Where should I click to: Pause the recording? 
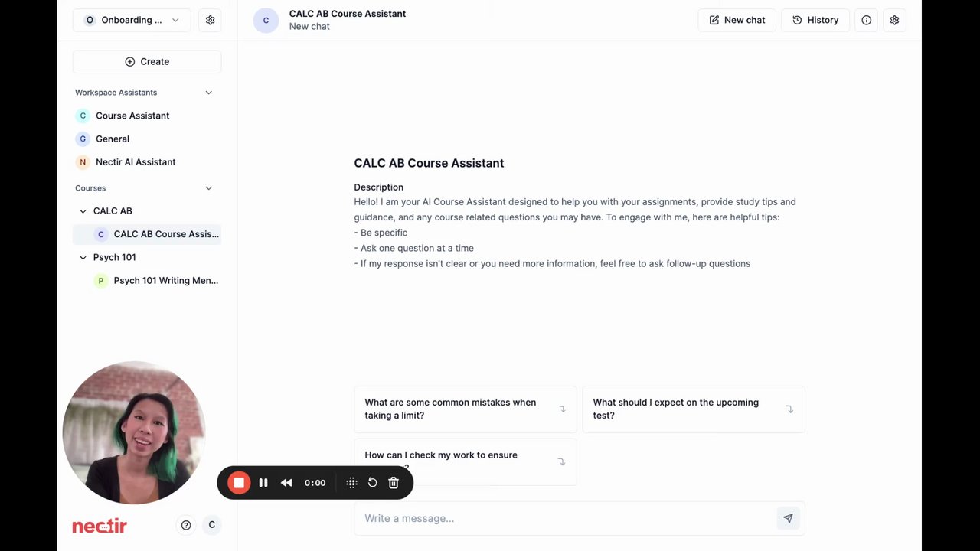point(263,483)
